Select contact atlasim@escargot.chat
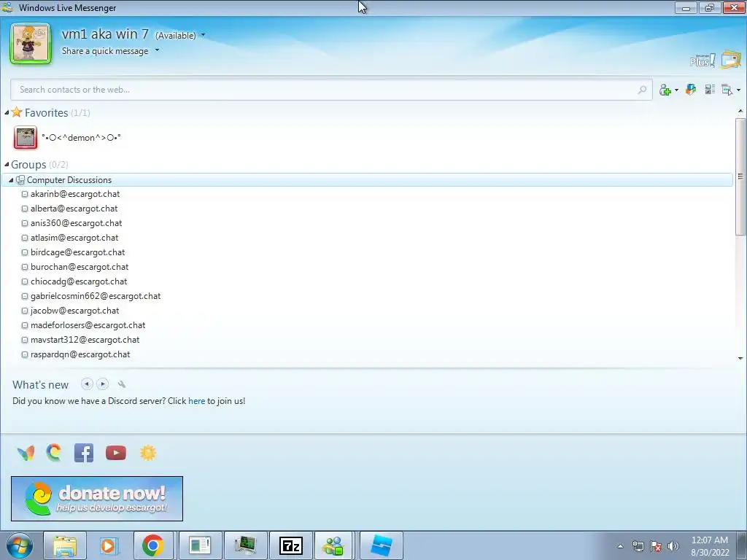 pyautogui.click(x=74, y=238)
